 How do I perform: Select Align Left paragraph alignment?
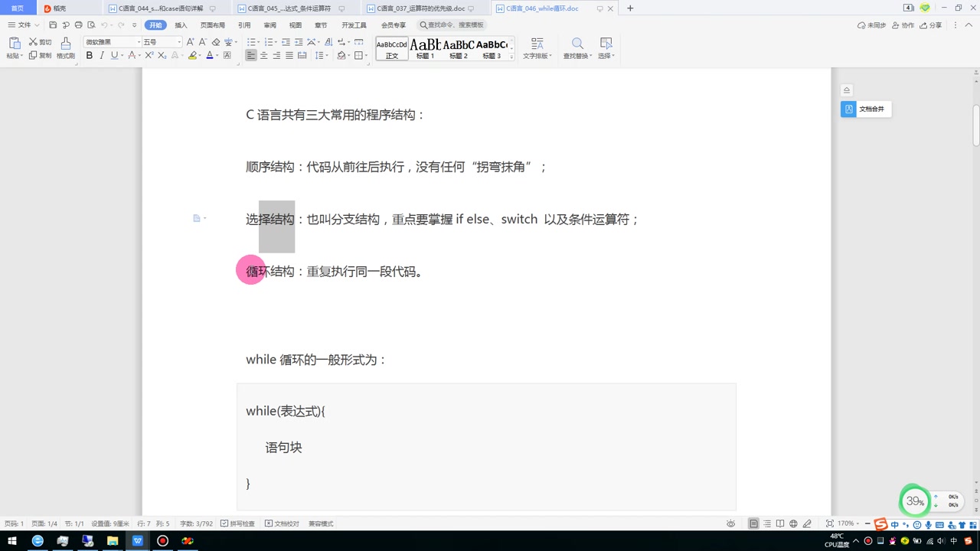coord(251,55)
